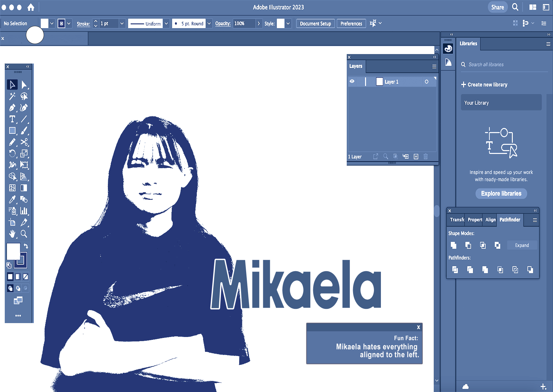Select the Libraries panel tab

pos(468,44)
